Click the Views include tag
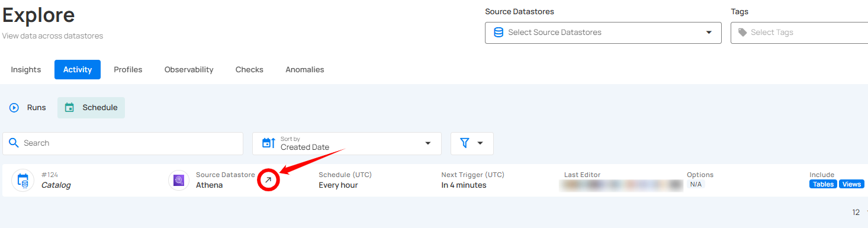Screen dimensions: 868x228 coord(851,184)
